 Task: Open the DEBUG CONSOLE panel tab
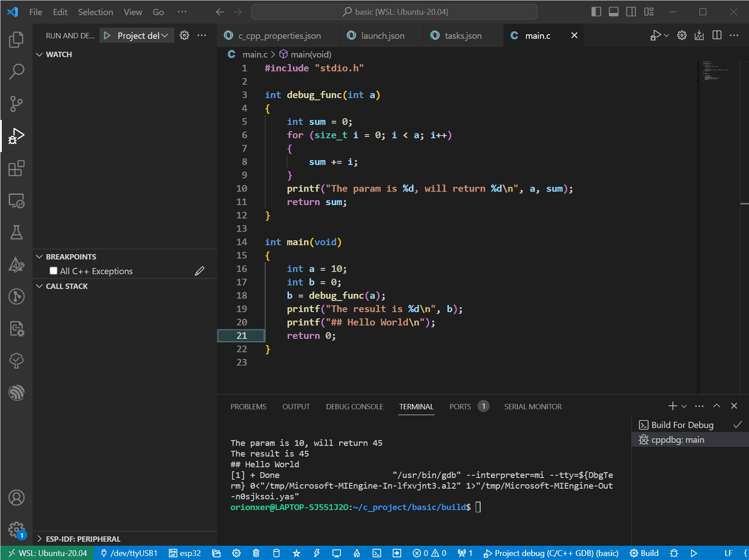[354, 407]
